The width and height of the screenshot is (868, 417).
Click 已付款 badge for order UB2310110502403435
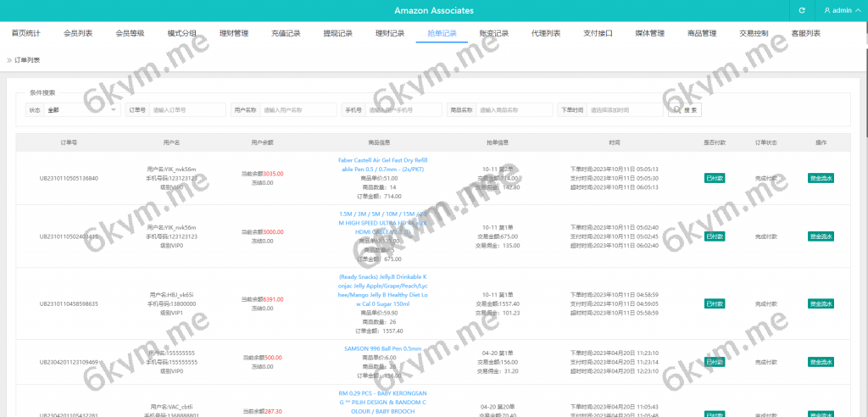[714, 236]
